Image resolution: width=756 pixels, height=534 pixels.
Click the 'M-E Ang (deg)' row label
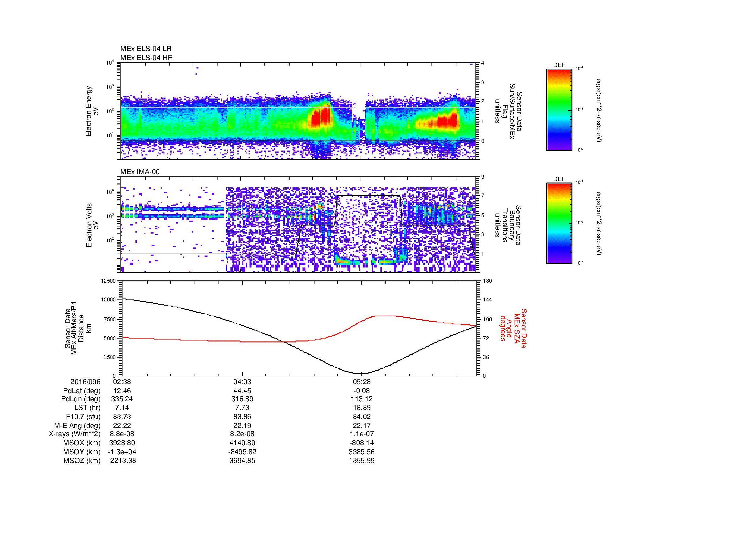point(77,425)
